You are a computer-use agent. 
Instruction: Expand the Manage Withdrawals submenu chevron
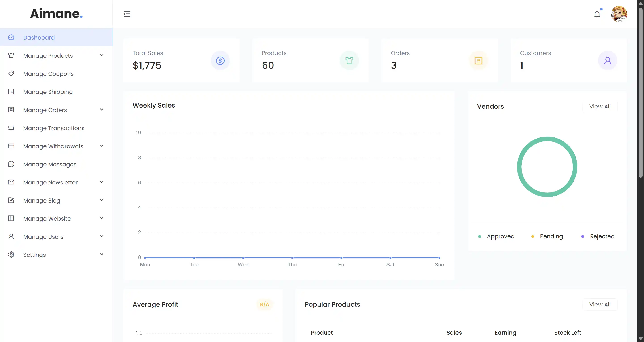(102, 146)
